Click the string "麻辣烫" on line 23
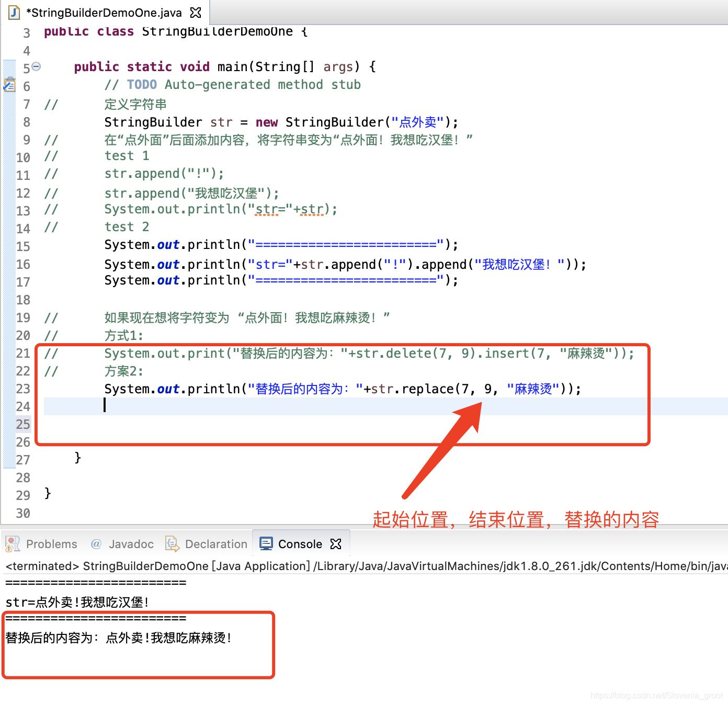 point(533,389)
